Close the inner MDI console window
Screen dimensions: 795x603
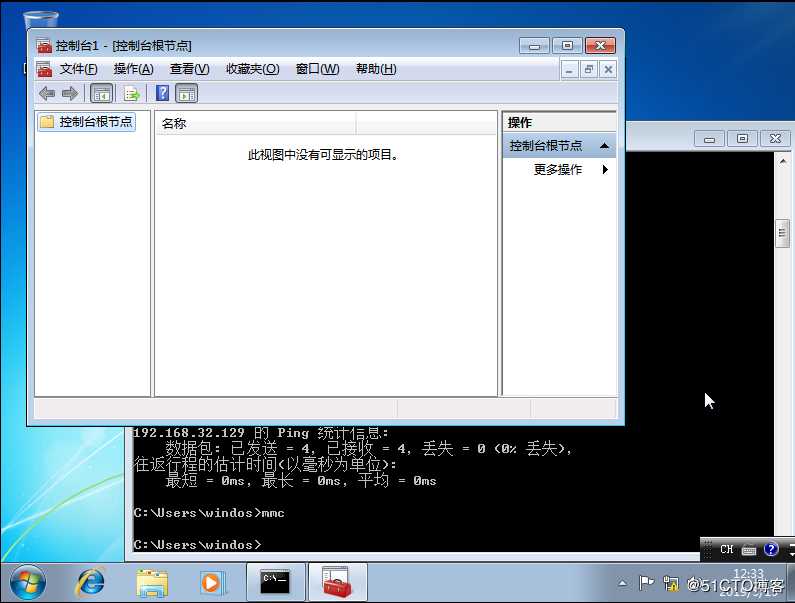608,70
